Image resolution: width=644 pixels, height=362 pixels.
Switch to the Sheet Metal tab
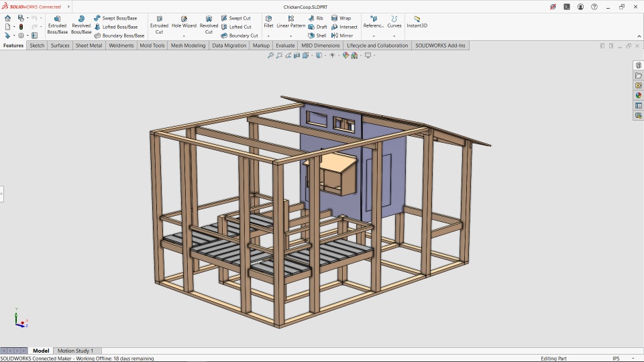point(89,46)
